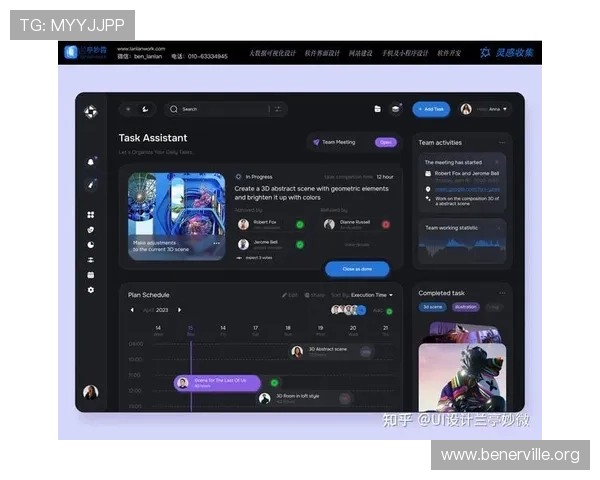Open the folder icon in top bar
Viewport: 600px width, 480px height.
(377, 109)
